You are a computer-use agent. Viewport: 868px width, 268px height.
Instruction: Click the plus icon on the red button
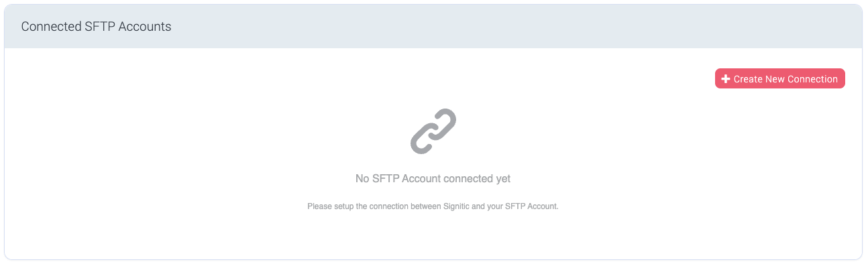[725, 79]
